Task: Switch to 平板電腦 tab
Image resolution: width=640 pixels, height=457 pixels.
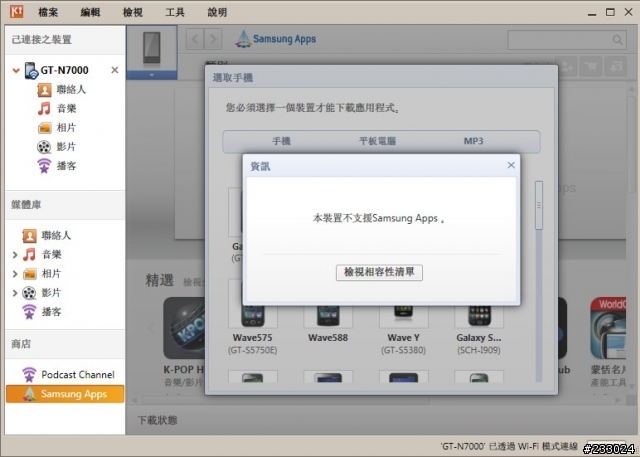Action: (378, 141)
